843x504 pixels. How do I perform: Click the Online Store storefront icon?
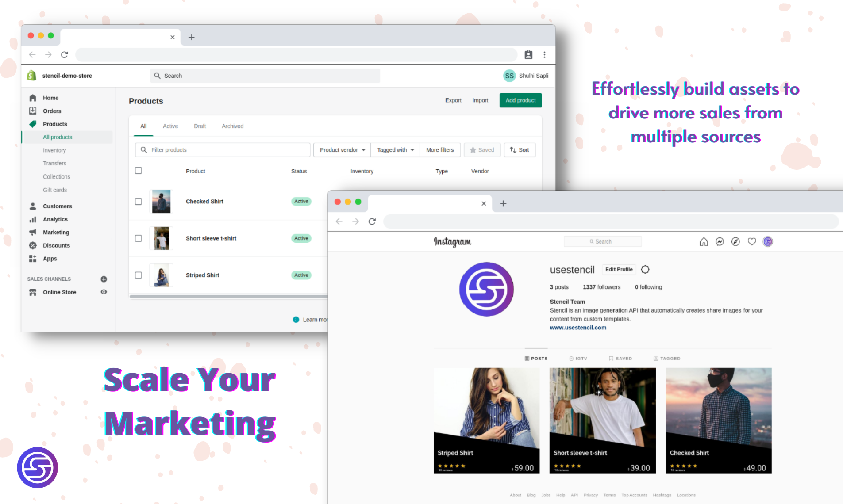33,292
